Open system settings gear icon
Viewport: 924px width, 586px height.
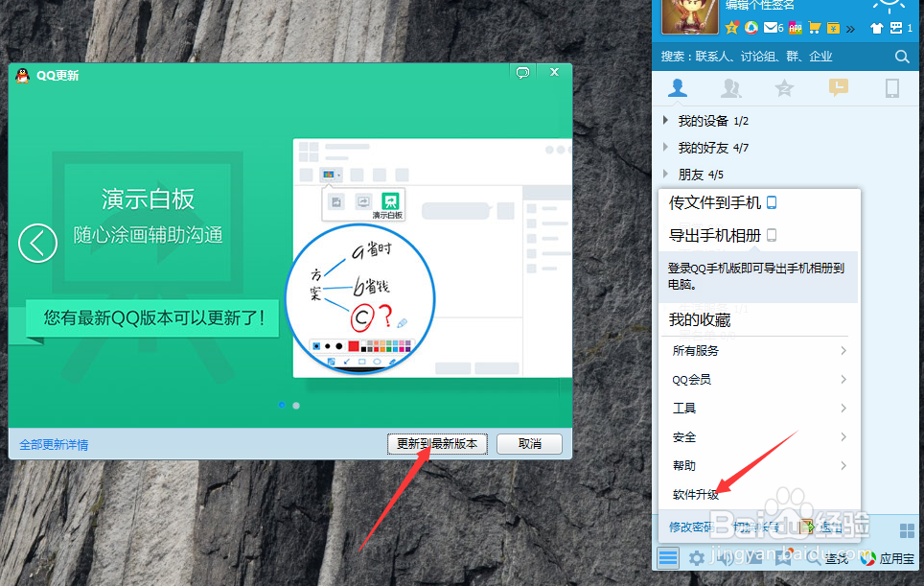coord(697,558)
